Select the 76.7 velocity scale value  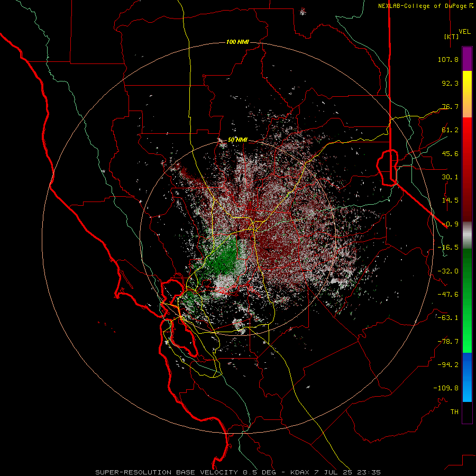point(450,106)
